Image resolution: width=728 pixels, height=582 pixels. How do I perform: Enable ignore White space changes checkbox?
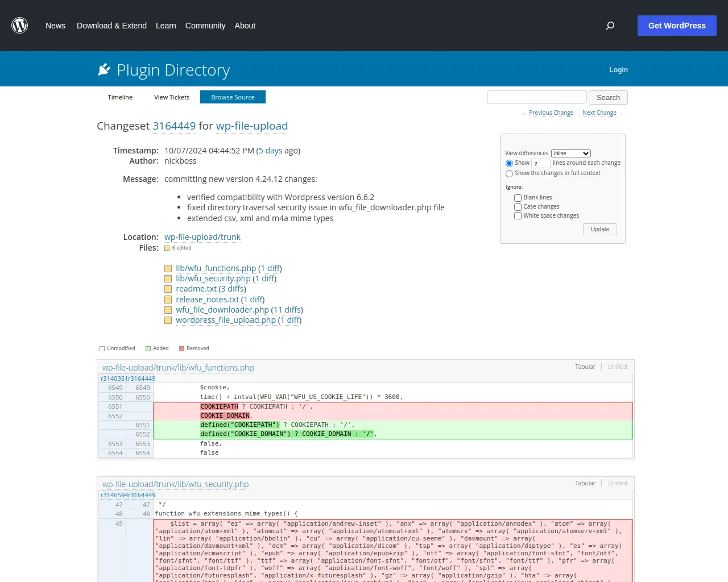pos(518,216)
